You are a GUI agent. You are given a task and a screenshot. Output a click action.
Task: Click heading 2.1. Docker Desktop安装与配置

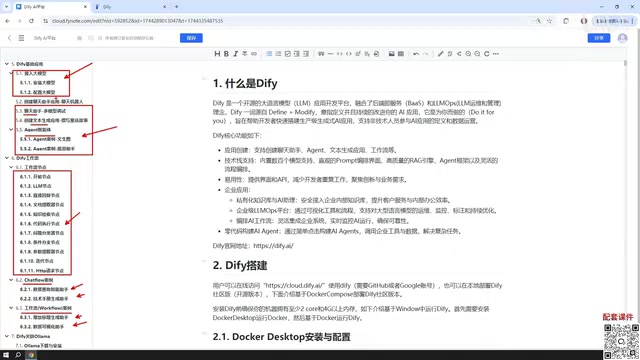(x=282, y=337)
